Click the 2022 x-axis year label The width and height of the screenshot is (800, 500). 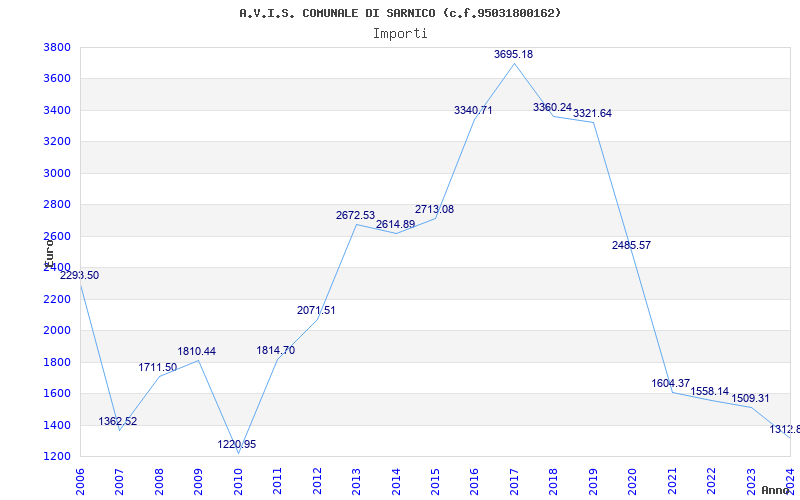coord(711,482)
